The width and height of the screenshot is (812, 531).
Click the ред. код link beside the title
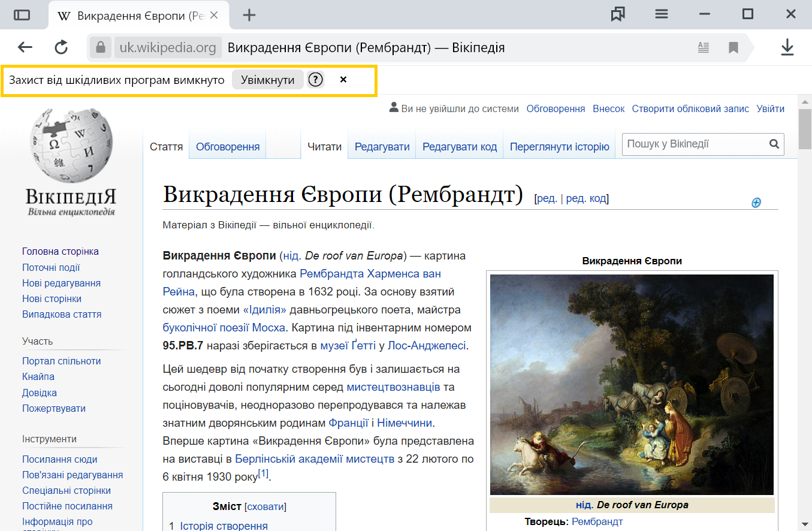[x=586, y=198]
